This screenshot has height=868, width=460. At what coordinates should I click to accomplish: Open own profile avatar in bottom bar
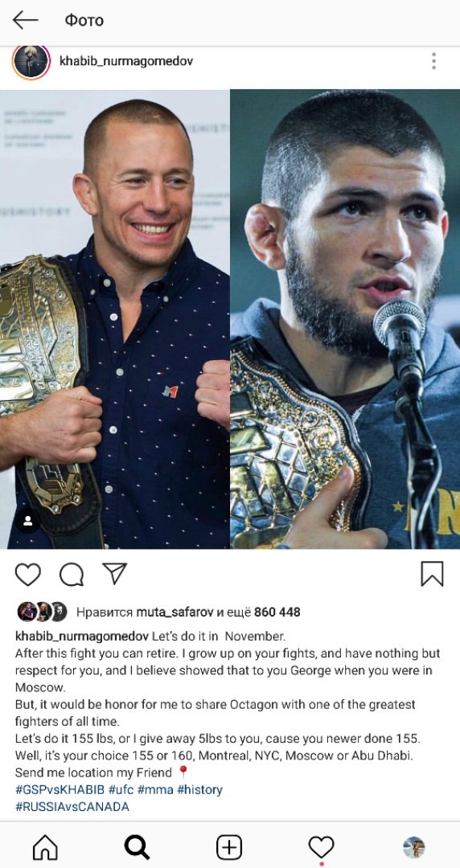[413, 847]
